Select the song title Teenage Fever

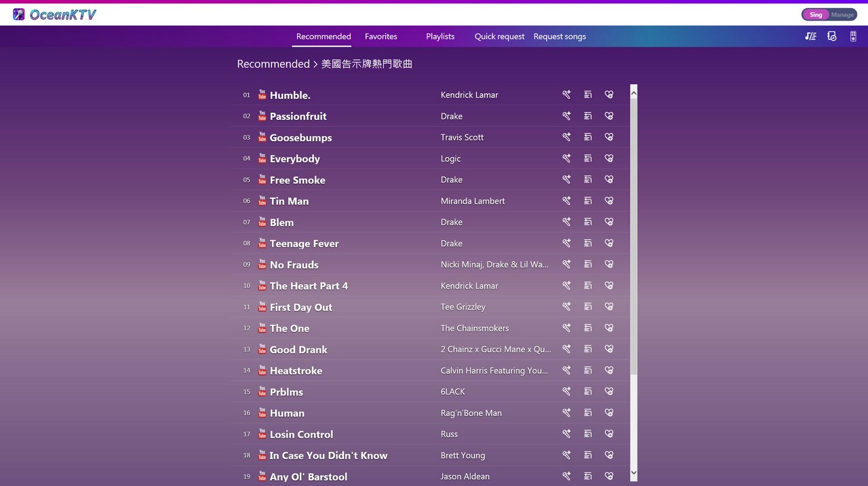[304, 244]
